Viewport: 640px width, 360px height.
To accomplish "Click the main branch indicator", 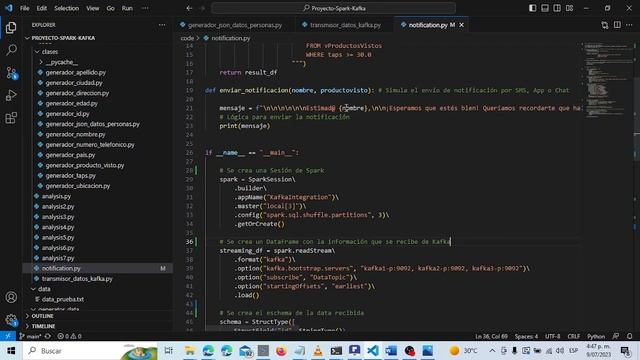I will coord(30,336).
